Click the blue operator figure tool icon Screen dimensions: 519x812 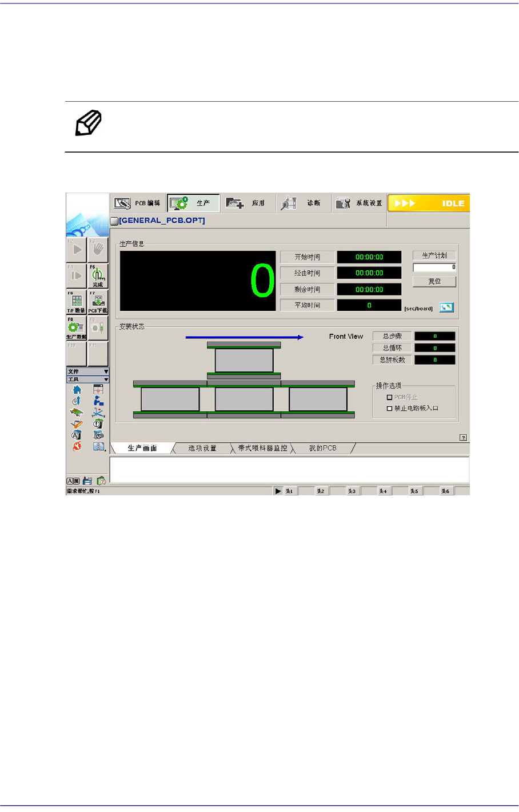(98, 401)
